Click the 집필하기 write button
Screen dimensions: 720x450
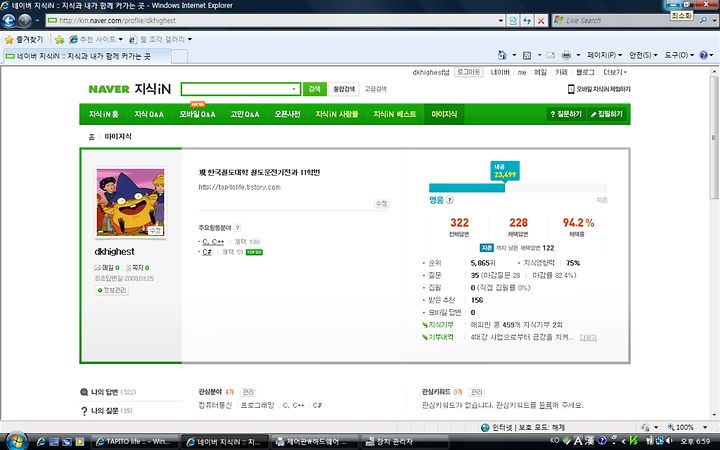606,114
